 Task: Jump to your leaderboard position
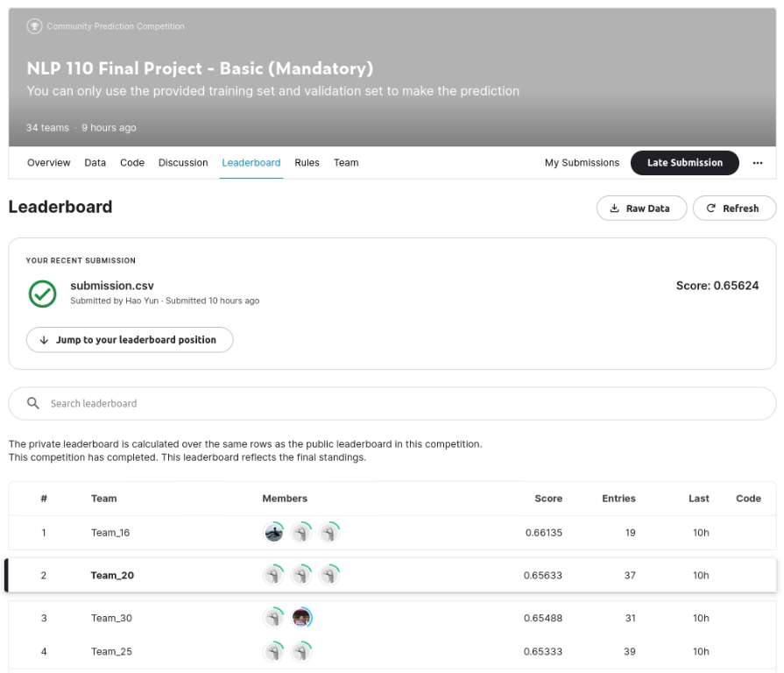point(129,340)
